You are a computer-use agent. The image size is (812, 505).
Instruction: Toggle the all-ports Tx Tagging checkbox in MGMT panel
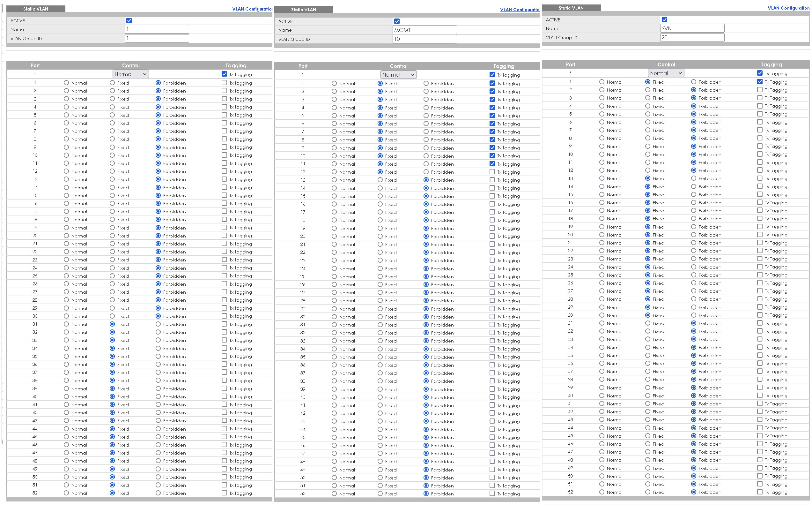(x=492, y=75)
